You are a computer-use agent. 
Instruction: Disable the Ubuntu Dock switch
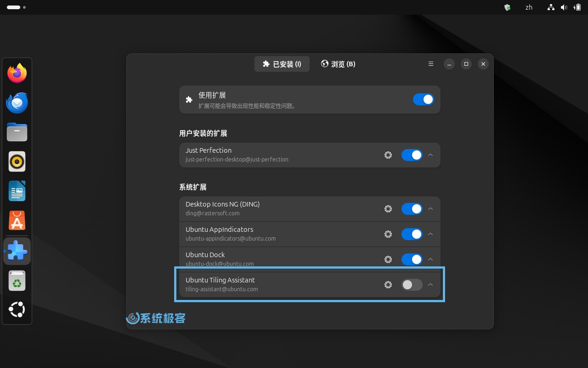412,259
